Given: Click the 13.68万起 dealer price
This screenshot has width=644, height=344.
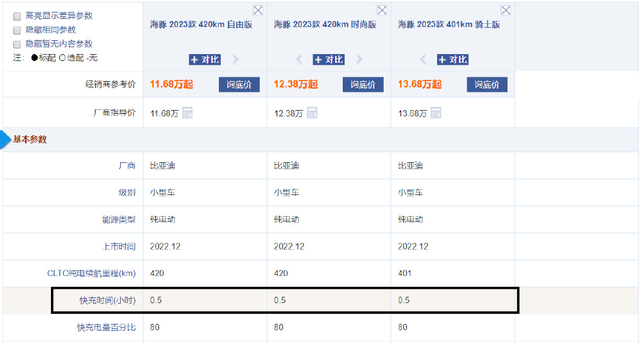Looking at the screenshot, I should click(x=419, y=84).
